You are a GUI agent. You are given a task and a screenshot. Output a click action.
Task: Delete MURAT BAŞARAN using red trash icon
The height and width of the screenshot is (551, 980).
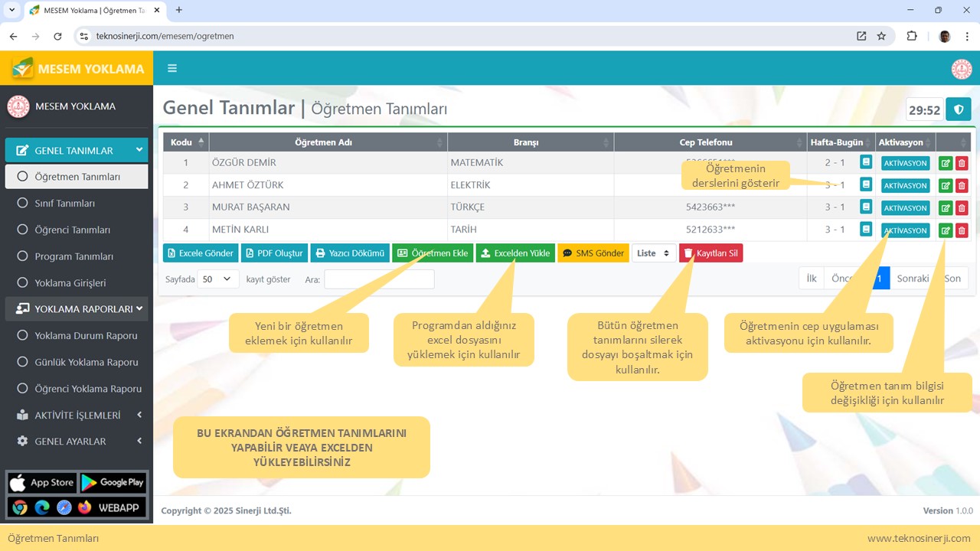(x=962, y=207)
